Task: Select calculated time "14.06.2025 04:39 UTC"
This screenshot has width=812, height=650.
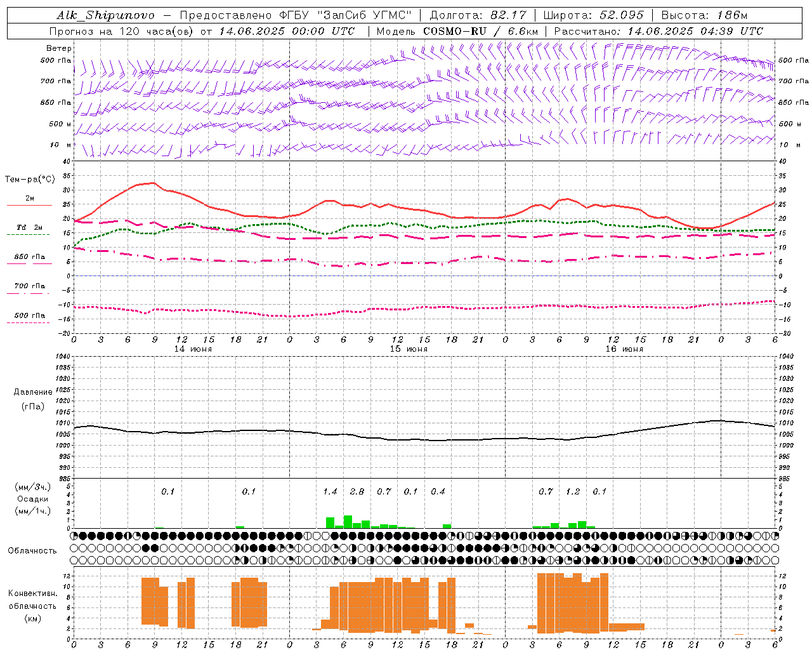Action: point(695,31)
